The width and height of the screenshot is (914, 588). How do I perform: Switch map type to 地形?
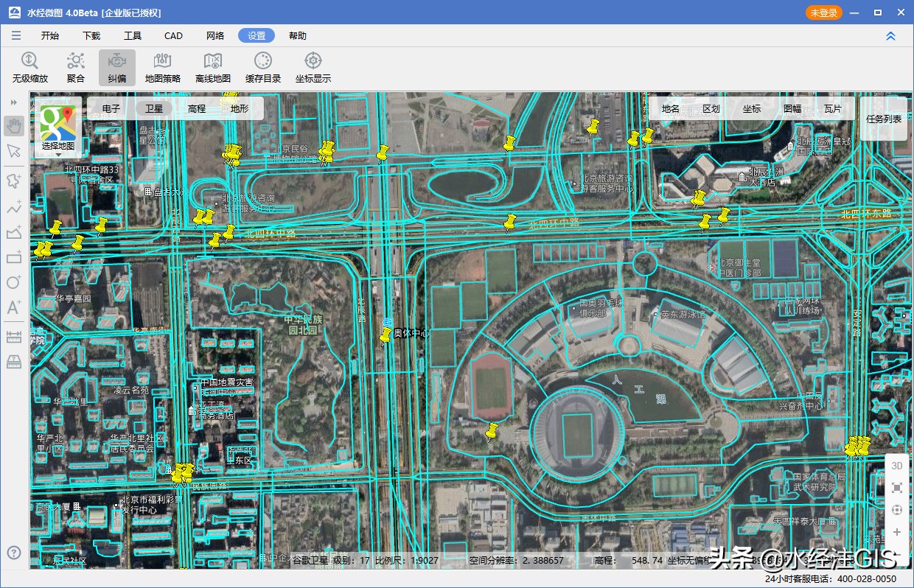[x=240, y=108]
